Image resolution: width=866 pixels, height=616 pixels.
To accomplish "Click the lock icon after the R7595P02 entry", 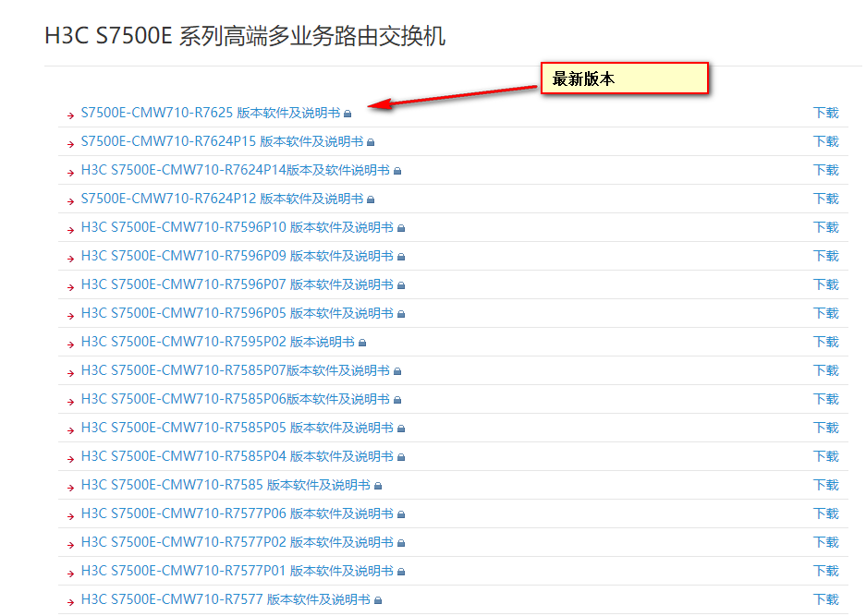I will coord(362,344).
